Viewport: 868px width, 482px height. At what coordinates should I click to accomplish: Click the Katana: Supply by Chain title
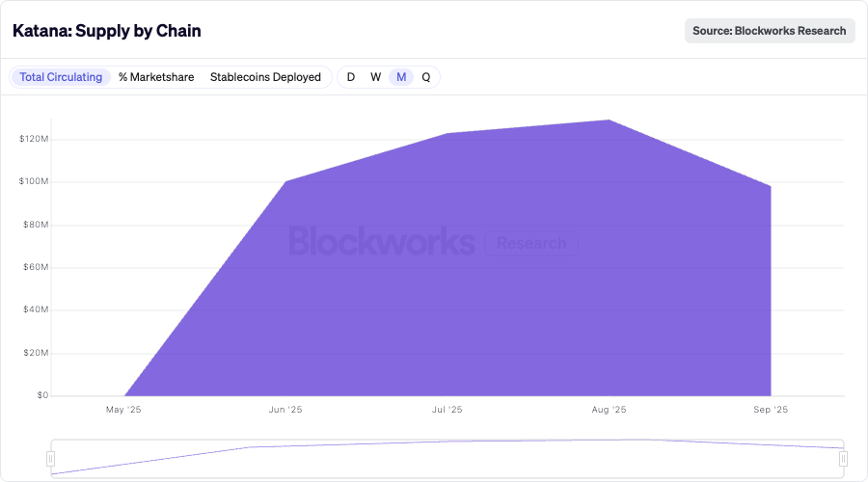(107, 31)
